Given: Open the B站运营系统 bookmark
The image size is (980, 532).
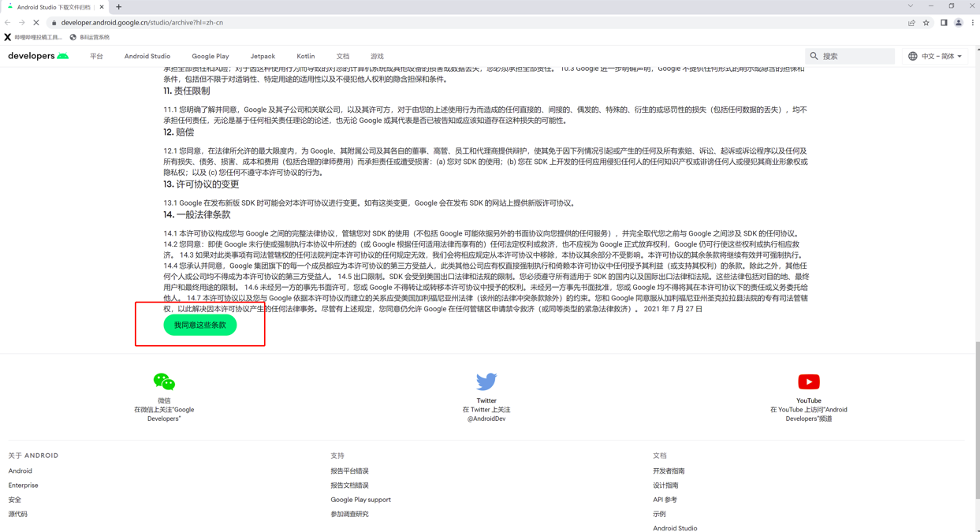Looking at the screenshot, I should [90, 37].
